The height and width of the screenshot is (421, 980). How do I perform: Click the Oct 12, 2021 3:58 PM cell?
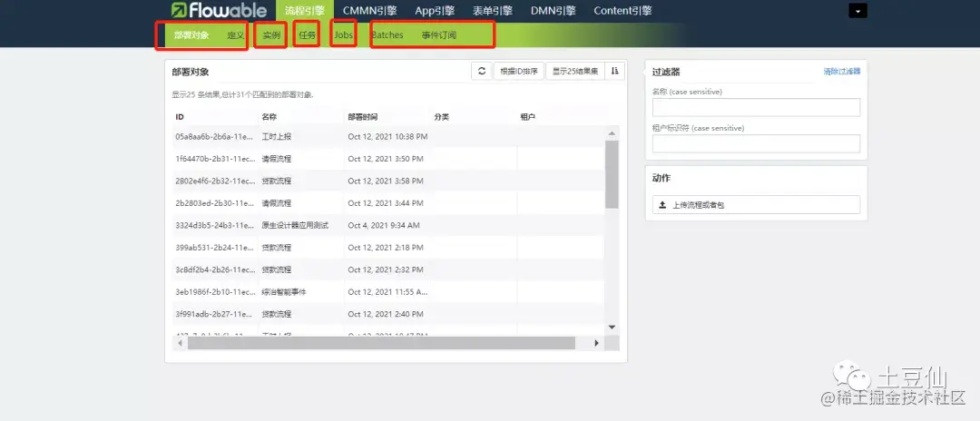(x=387, y=181)
